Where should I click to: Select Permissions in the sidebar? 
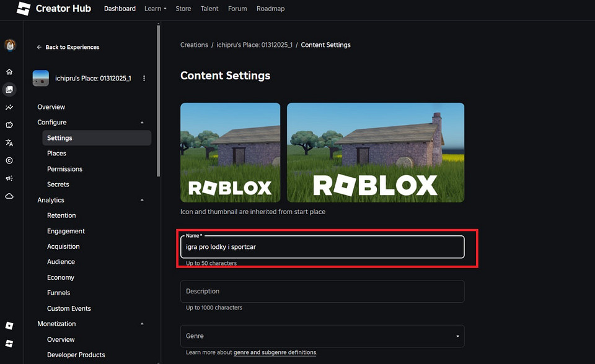tap(64, 169)
